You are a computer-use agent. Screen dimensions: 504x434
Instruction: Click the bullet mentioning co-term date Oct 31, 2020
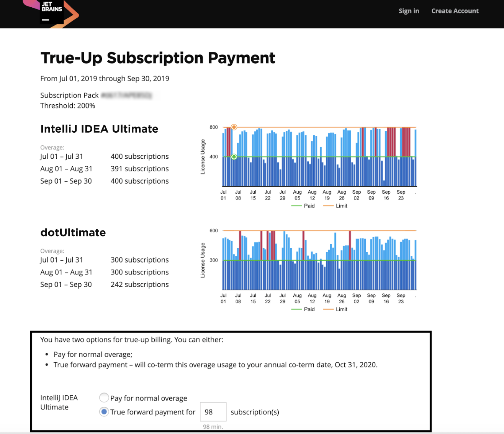click(216, 365)
